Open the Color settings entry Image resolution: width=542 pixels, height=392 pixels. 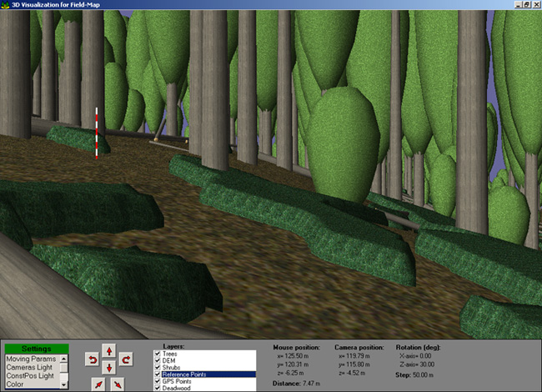(x=17, y=384)
